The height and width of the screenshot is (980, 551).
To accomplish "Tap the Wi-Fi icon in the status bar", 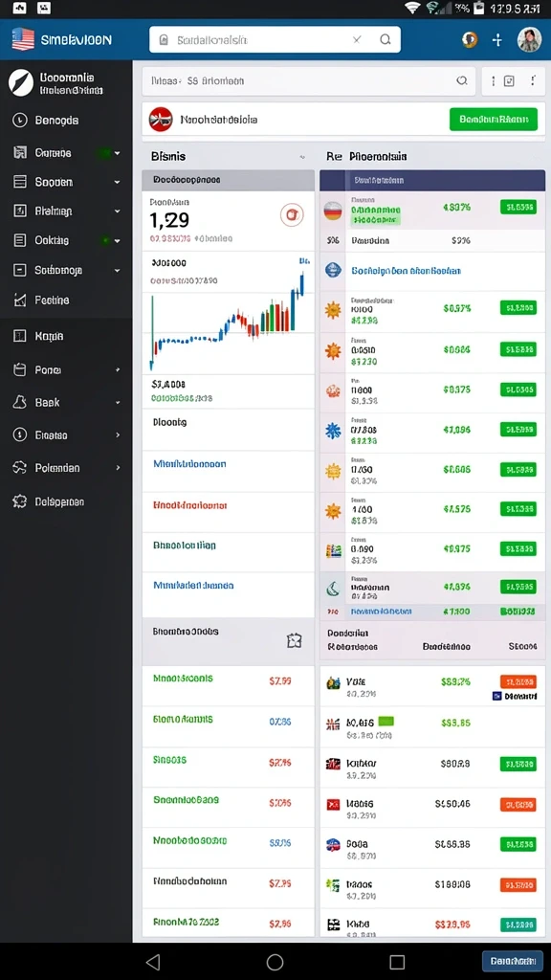I will click(x=412, y=8).
